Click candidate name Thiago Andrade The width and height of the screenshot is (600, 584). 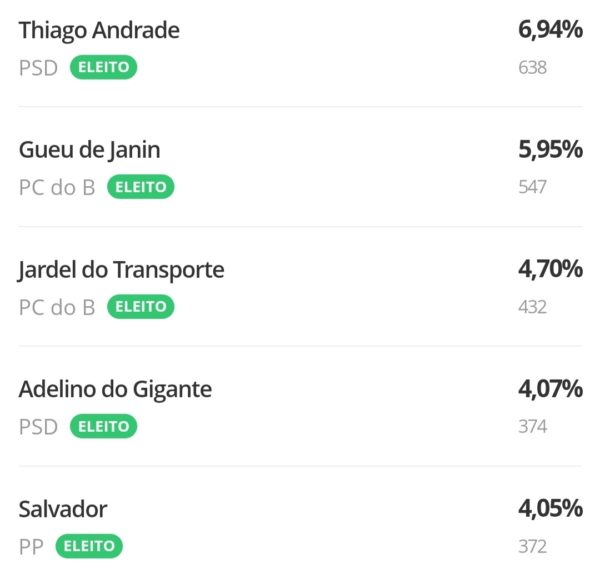coord(99,30)
